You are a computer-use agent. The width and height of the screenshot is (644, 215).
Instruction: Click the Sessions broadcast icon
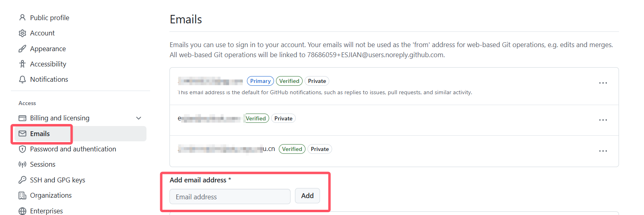(23, 164)
